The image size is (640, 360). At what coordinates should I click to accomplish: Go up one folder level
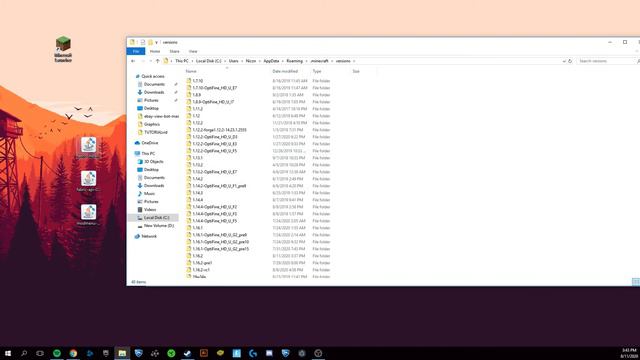point(158,61)
